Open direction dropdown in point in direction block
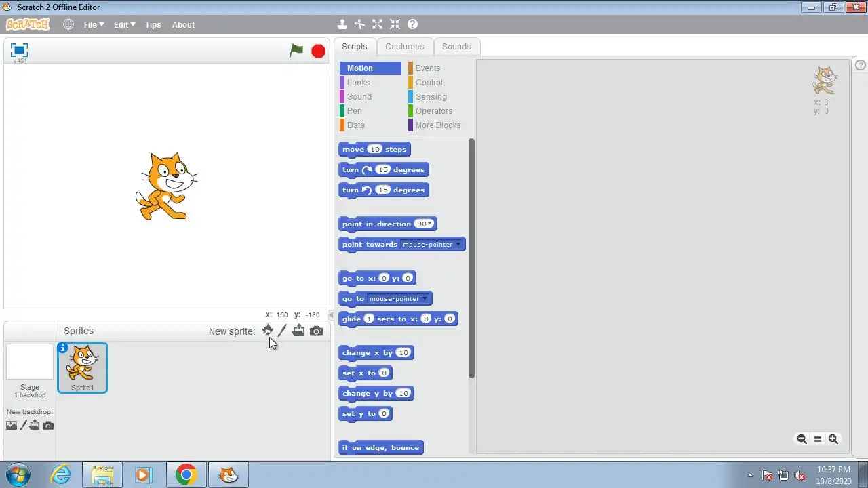Screen dimensions: 868x488 [429, 224]
